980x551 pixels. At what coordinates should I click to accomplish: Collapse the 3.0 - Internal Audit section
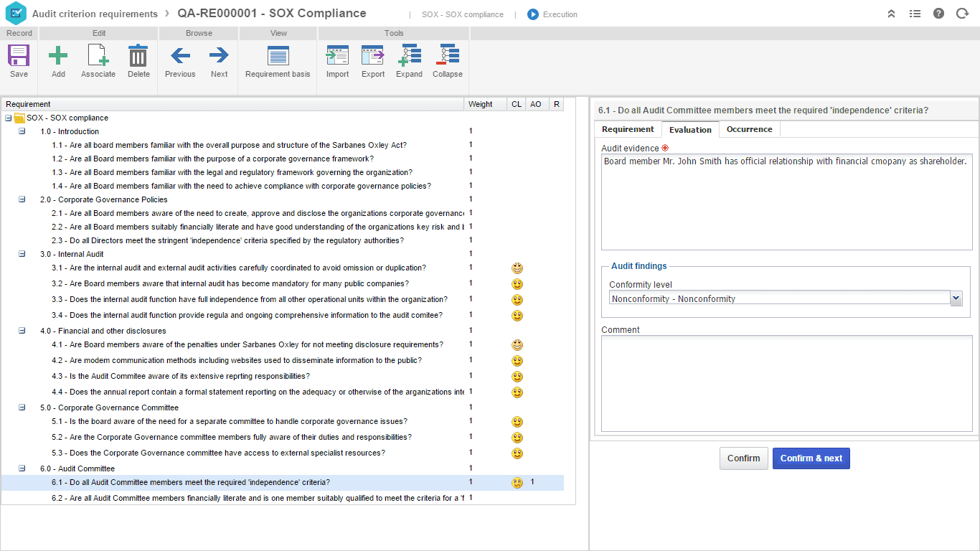click(22, 254)
